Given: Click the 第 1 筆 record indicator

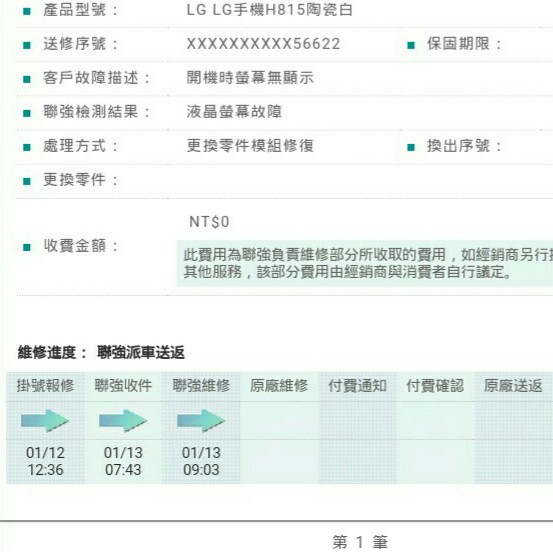Looking at the screenshot, I should (x=360, y=542).
